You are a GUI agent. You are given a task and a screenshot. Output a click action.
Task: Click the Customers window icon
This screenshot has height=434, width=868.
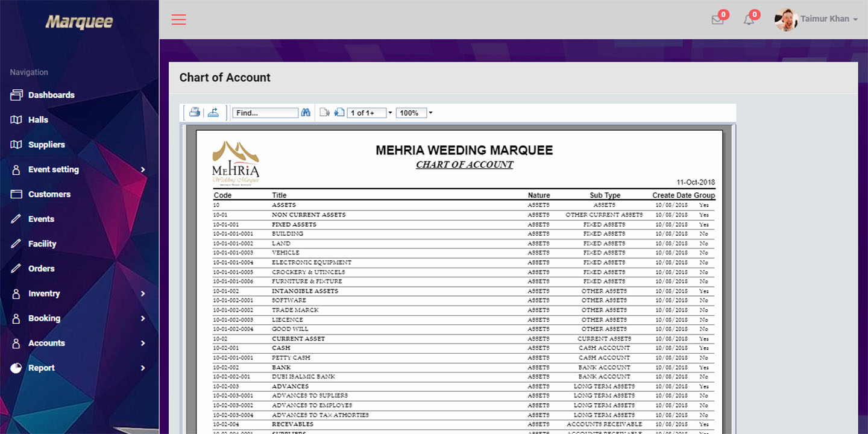[x=16, y=194]
